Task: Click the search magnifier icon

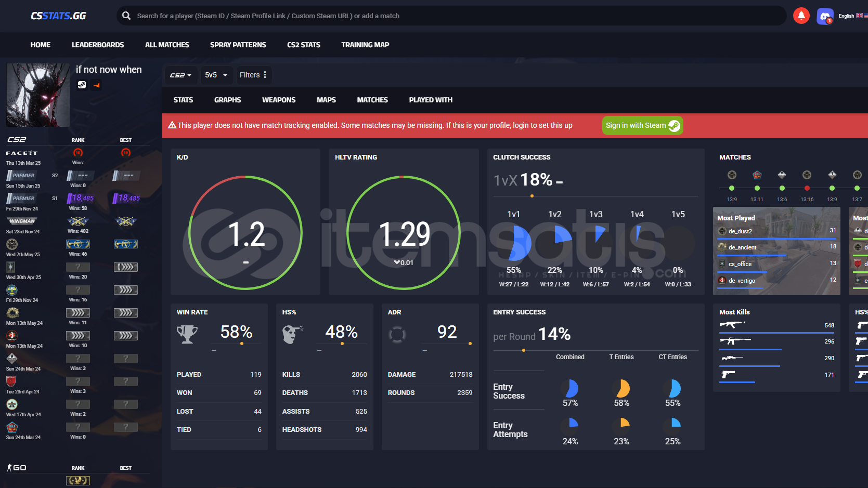Action: [x=126, y=16]
